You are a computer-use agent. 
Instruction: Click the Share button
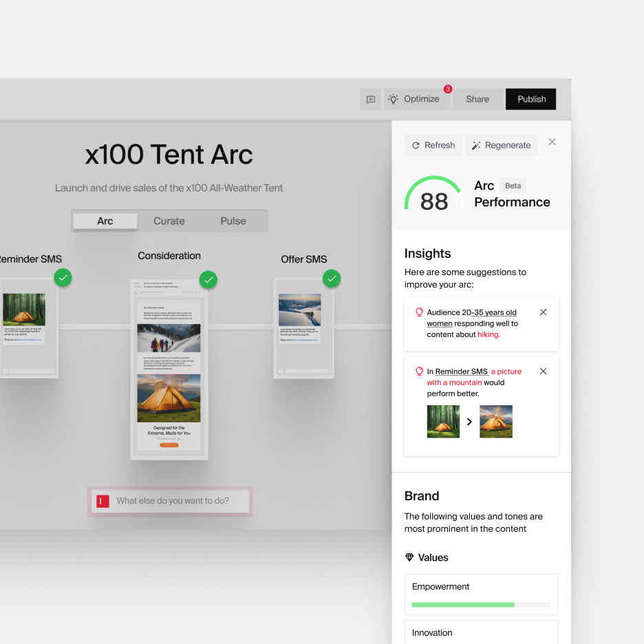(477, 99)
